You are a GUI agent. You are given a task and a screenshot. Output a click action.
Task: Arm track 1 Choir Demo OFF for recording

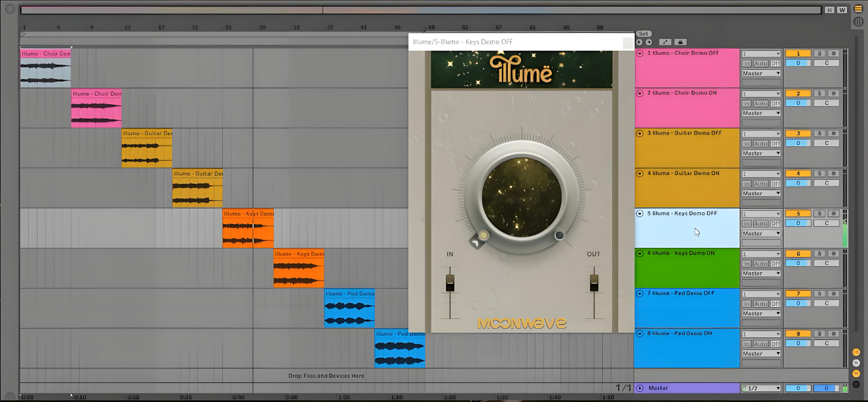(x=834, y=54)
